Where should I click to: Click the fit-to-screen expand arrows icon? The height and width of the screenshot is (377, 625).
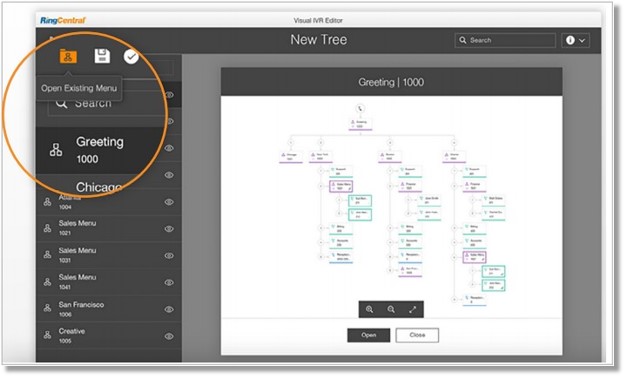(413, 309)
